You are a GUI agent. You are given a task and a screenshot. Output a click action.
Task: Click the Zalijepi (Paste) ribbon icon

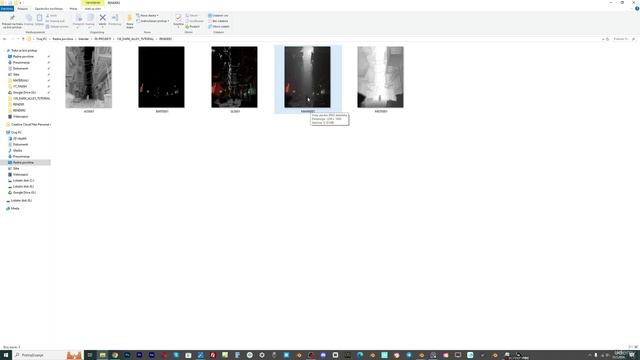[39, 20]
